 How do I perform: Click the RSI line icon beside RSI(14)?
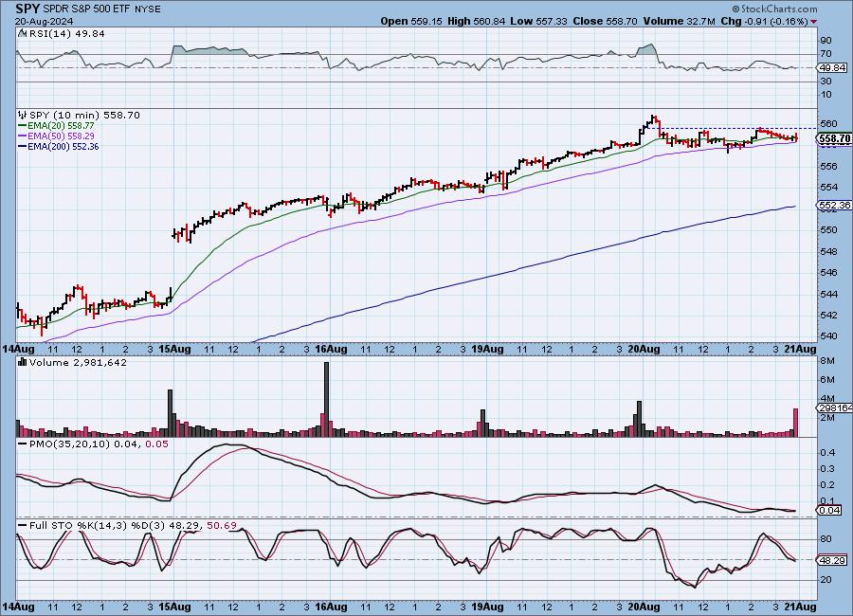(23, 33)
